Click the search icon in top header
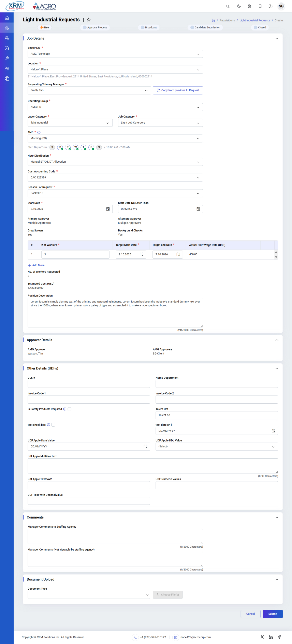 tap(228, 6)
